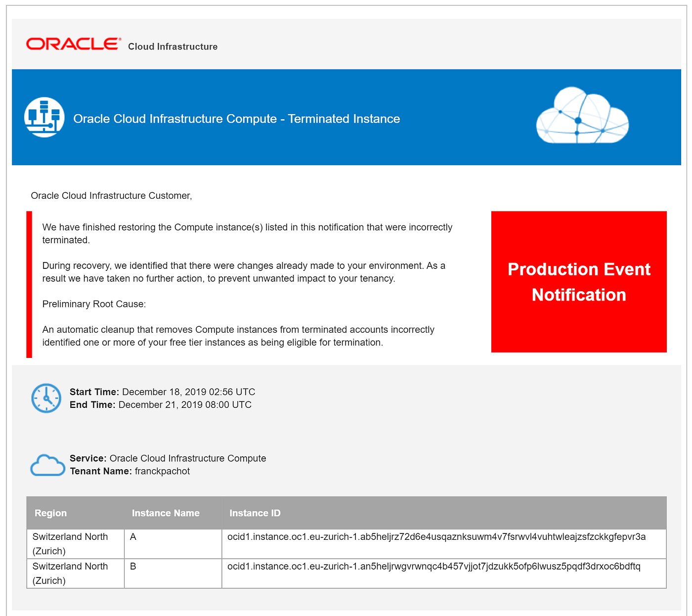692x616 pixels.
Task: Click the network cloud graphic in banner
Action: click(x=582, y=116)
